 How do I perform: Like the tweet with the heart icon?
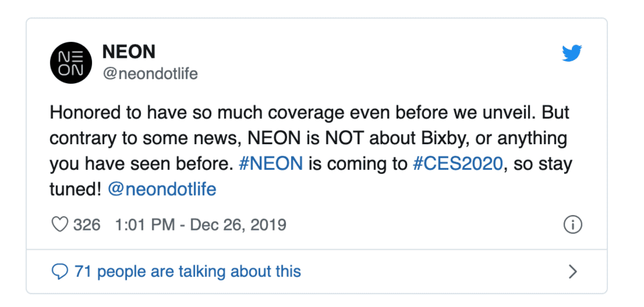(x=59, y=225)
